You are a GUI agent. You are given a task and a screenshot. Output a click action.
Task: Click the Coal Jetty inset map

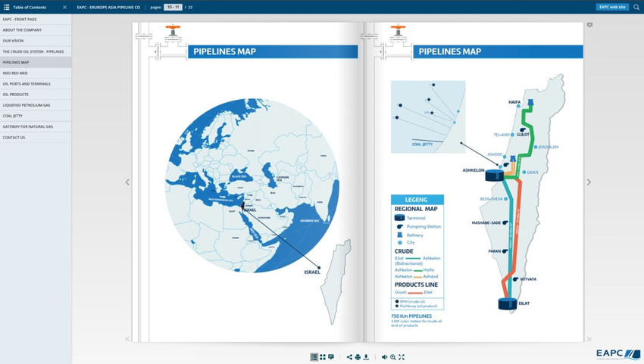(428, 117)
